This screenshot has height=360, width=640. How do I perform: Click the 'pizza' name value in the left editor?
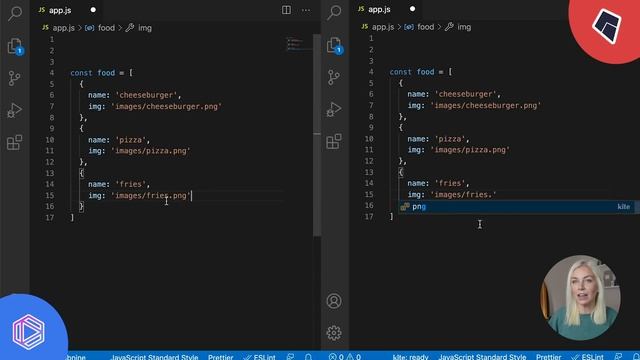point(130,140)
